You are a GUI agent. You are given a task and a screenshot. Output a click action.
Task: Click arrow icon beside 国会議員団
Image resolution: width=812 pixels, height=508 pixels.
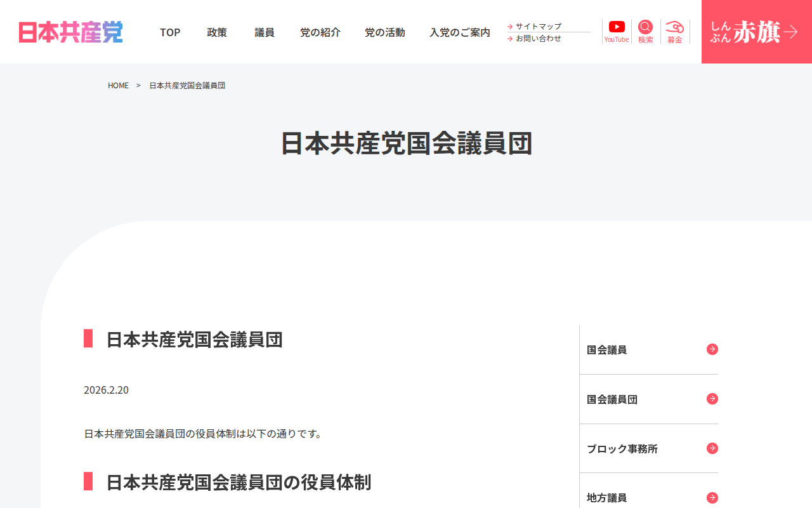click(712, 399)
